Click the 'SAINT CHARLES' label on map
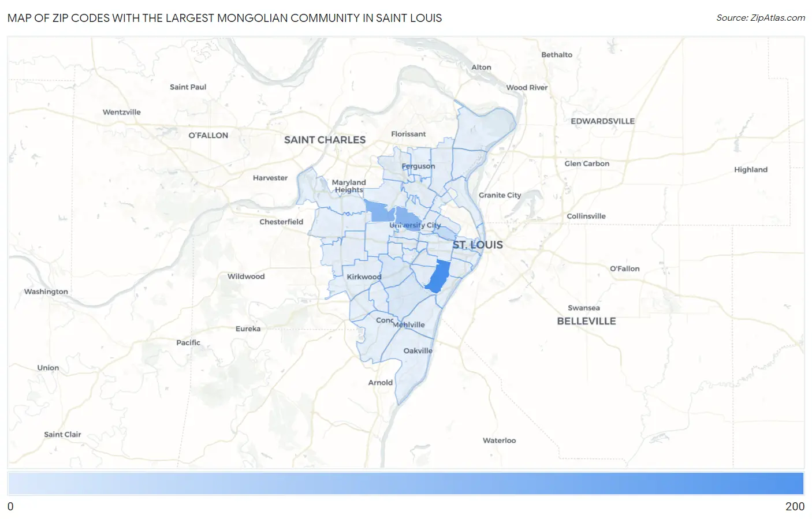The width and height of the screenshot is (812, 519). click(x=325, y=140)
